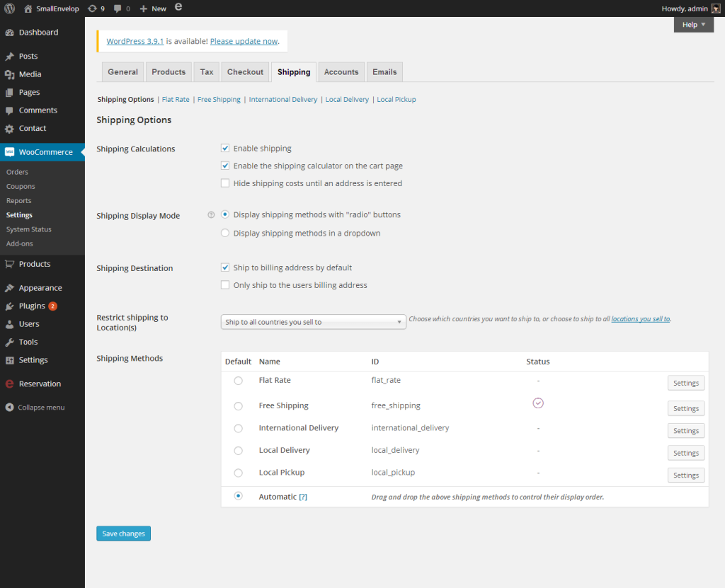The image size is (725, 588).
Task: Open Settings for Flat Rate method
Action: pos(686,384)
